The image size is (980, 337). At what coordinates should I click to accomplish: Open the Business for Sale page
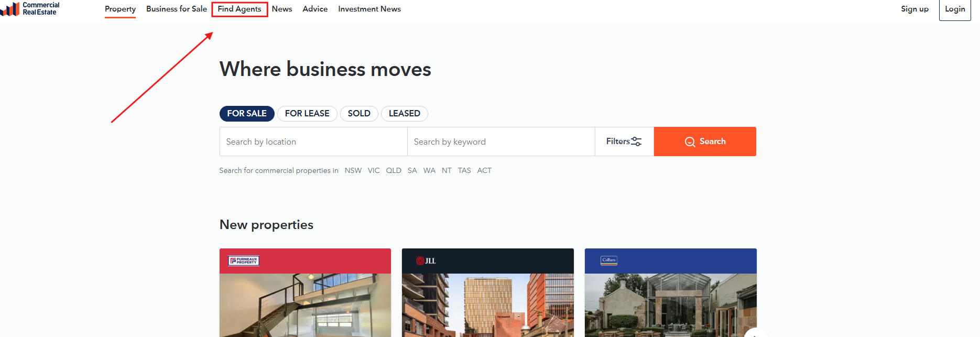pyautogui.click(x=177, y=9)
